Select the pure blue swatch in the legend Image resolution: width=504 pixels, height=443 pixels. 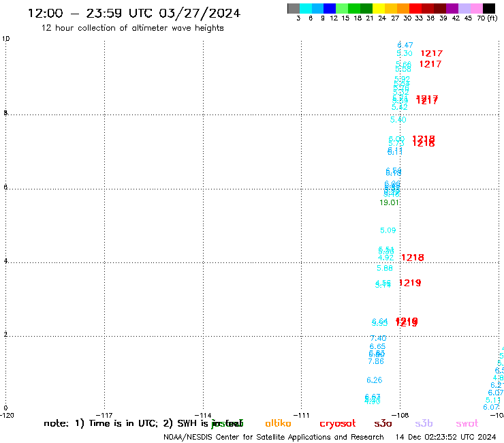(330, 8)
